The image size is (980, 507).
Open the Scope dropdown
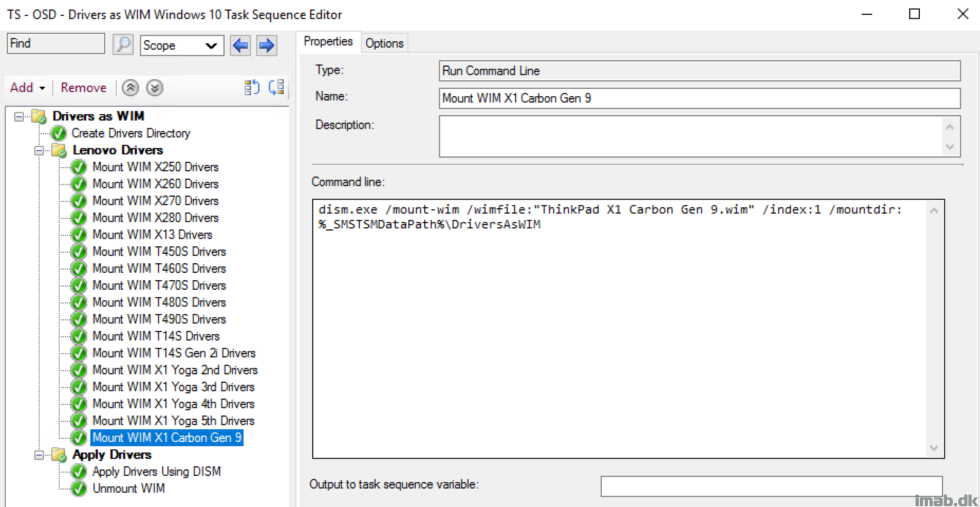pos(182,45)
